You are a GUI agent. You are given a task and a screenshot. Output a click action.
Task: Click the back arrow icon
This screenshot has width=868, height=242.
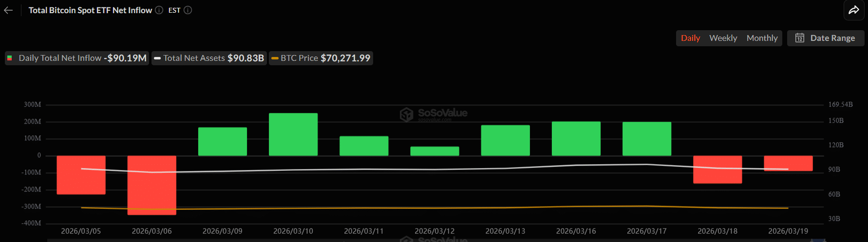click(8, 10)
